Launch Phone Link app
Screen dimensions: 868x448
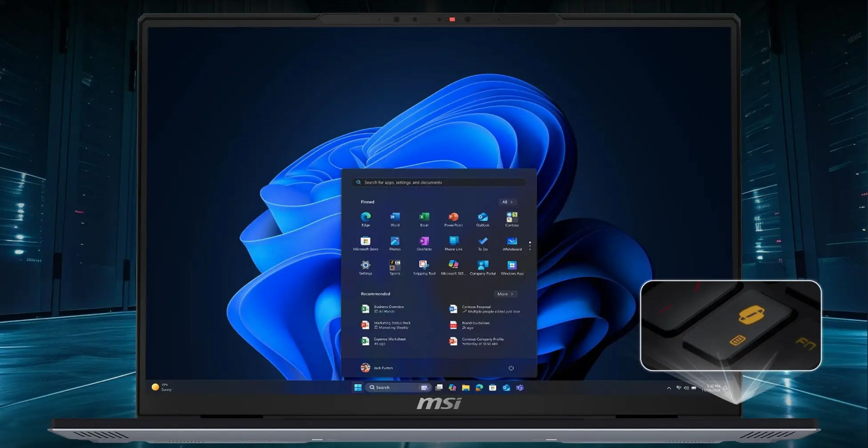coord(453,243)
